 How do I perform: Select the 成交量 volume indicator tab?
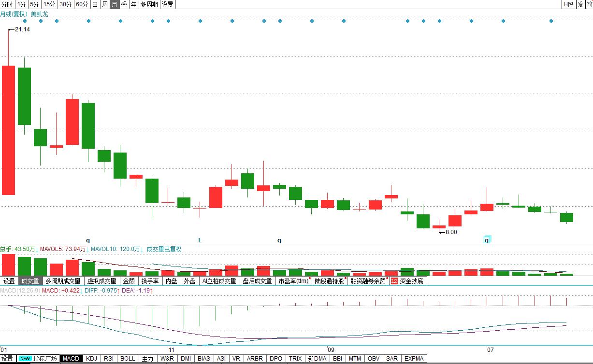[29, 281]
